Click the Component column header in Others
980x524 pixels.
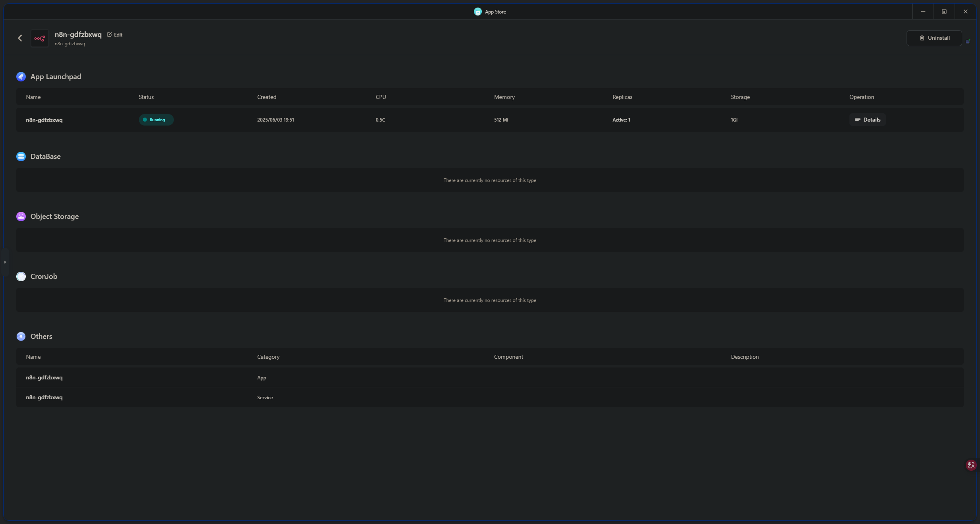click(x=508, y=357)
